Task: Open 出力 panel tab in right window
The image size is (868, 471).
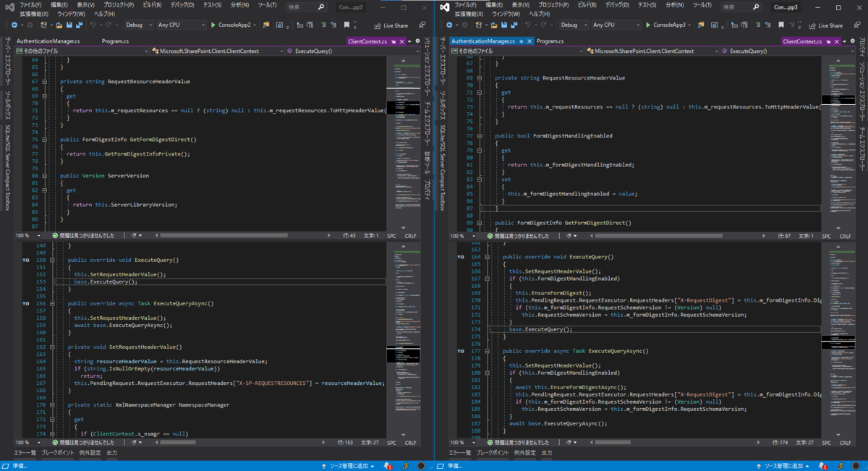Action: [546, 453]
